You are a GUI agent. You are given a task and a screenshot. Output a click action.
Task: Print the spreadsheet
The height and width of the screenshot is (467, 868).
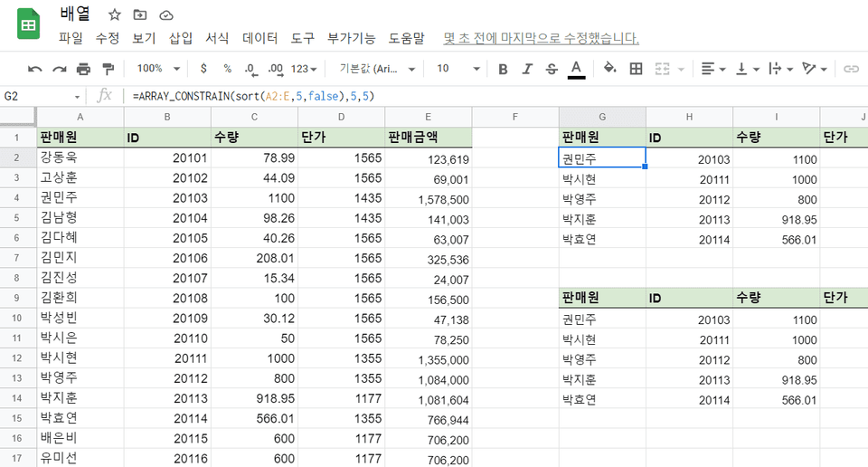click(x=83, y=69)
